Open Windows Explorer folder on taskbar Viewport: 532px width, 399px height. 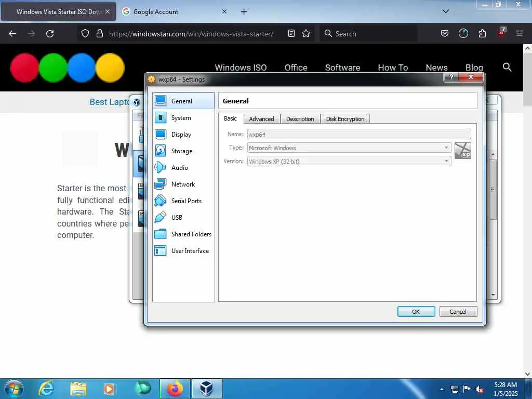(78, 389)
